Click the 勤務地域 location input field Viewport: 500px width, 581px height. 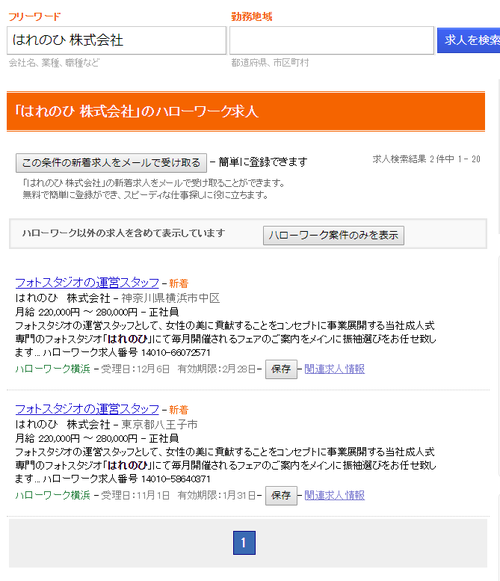[x=331, y=40]
